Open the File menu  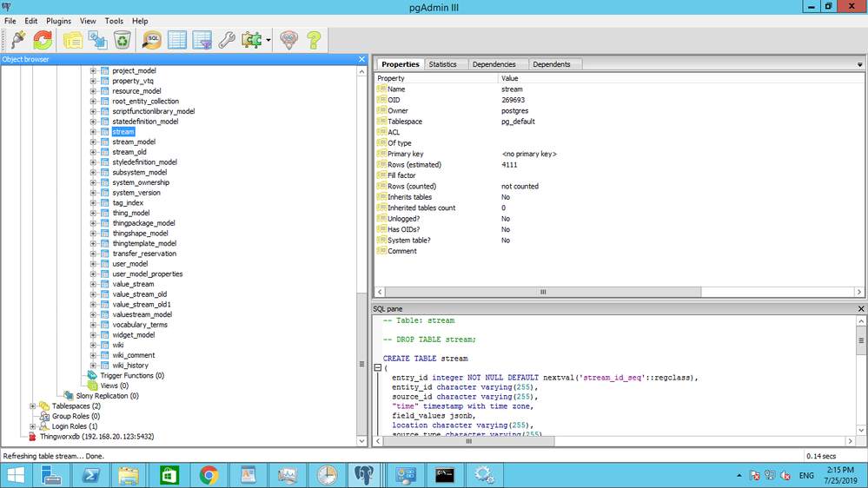tap(10, 21)
